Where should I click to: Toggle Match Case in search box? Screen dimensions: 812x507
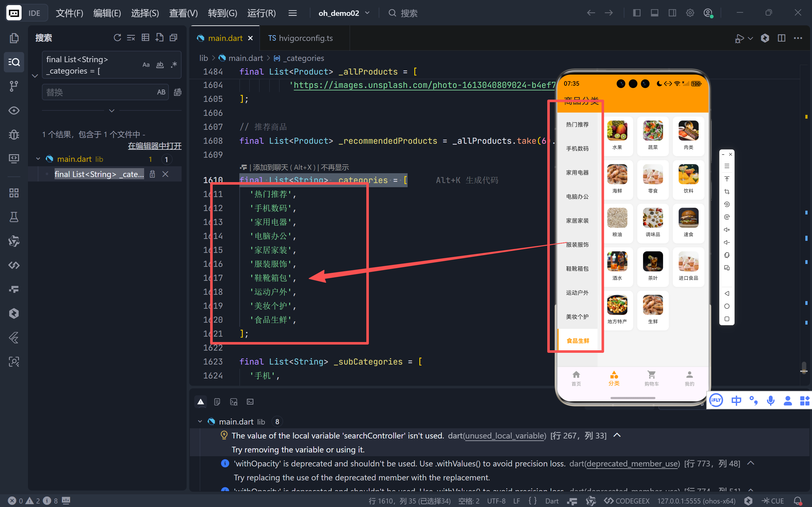click(146, 65)
